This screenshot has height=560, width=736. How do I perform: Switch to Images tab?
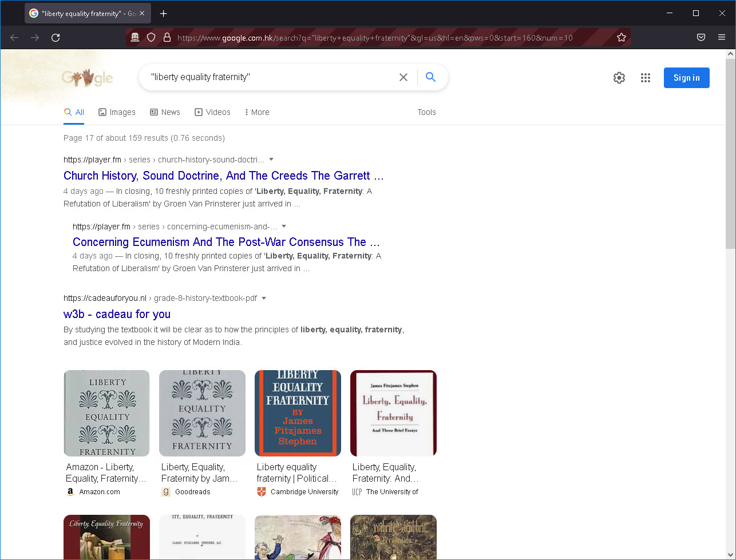point(117,112)
